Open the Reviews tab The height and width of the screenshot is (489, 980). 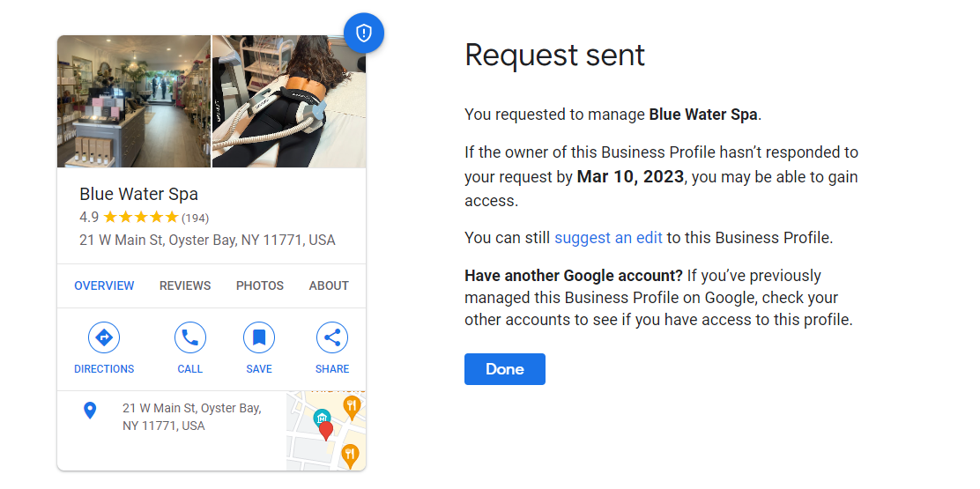coord(185,285)
